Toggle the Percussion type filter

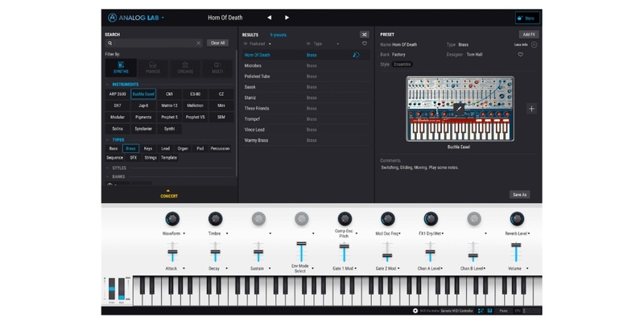coord(220,148)
